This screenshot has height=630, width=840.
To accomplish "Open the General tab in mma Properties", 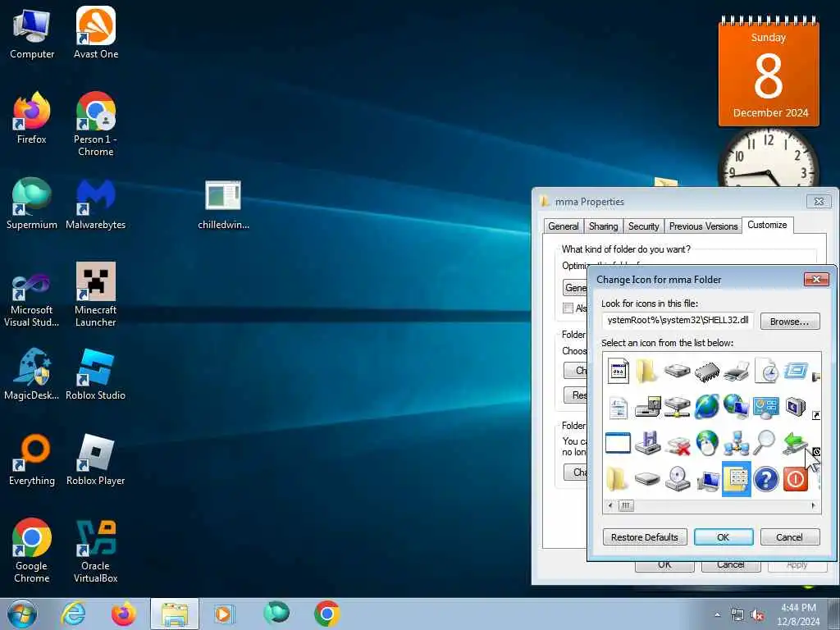I will coord(563,226).
